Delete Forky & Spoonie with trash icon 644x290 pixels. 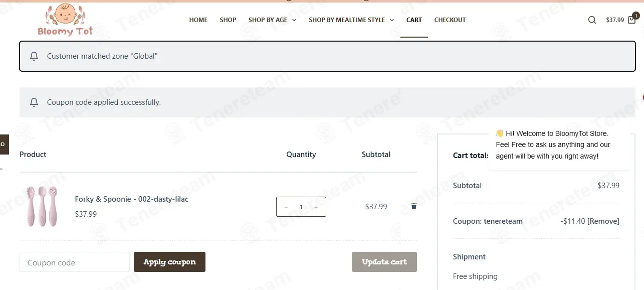(413, 206)
